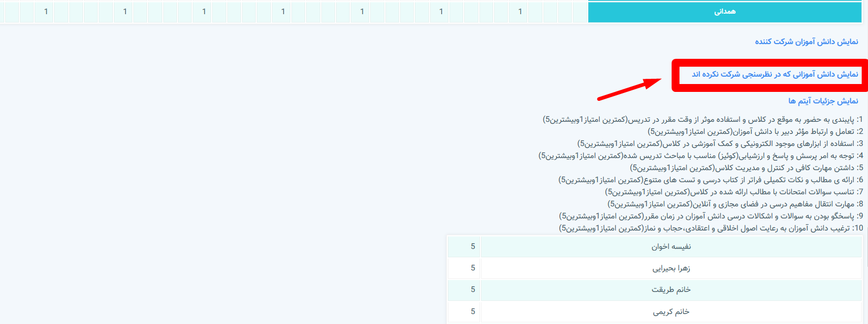Select item 6 about supplementary content and tests
Image resolution: width=868 pixels, height=324 pixels.
pyautogui.click(x=710, y=180)
